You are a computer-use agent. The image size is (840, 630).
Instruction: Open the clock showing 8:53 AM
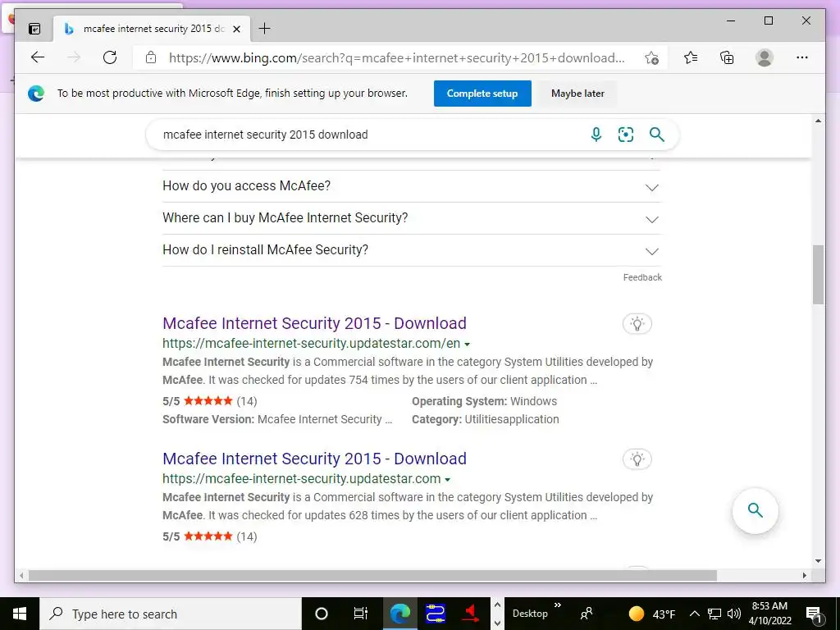pos(769,614)
